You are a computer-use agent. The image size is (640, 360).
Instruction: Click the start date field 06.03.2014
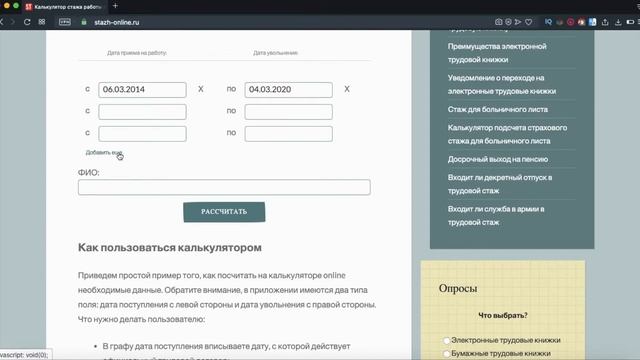click(x=142, y=90)
